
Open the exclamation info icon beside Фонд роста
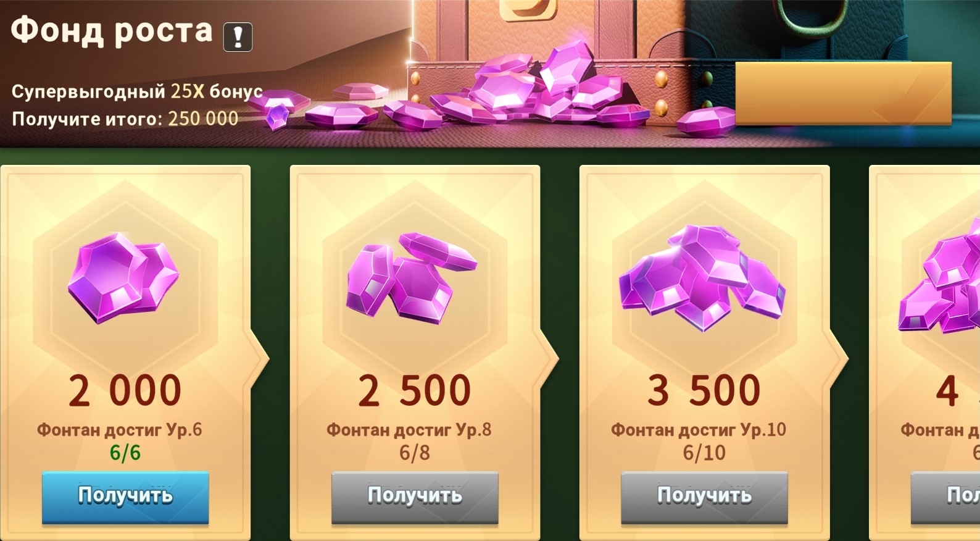(x=238, y=37)
